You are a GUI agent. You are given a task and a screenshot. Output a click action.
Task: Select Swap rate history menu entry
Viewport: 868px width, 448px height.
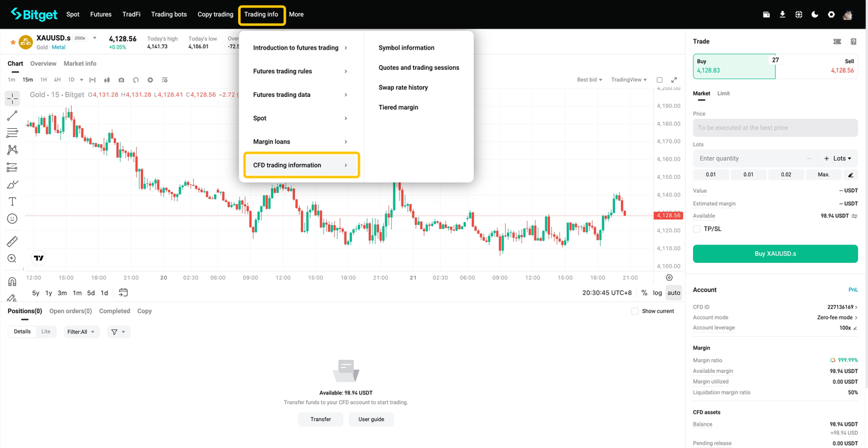click(x=403, y=87)
